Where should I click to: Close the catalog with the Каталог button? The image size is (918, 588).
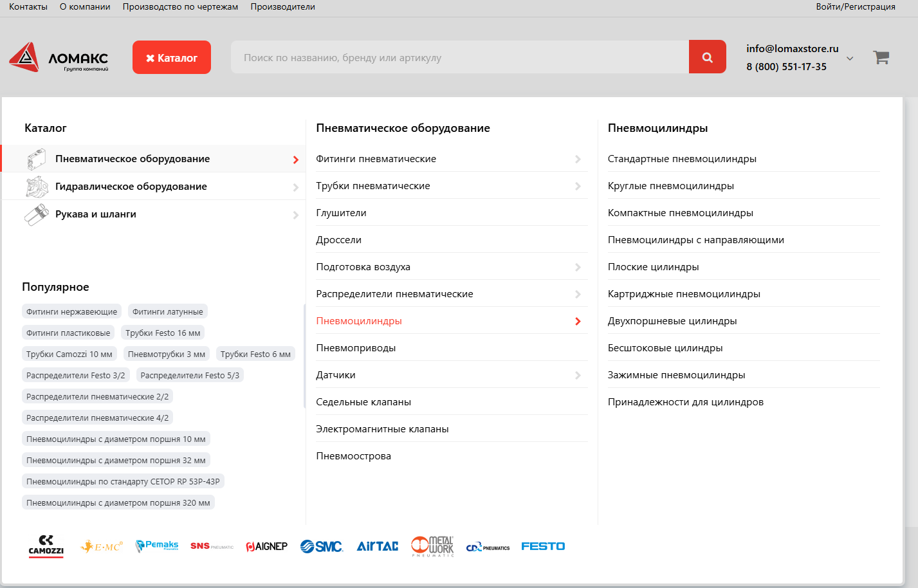point(172,57)
